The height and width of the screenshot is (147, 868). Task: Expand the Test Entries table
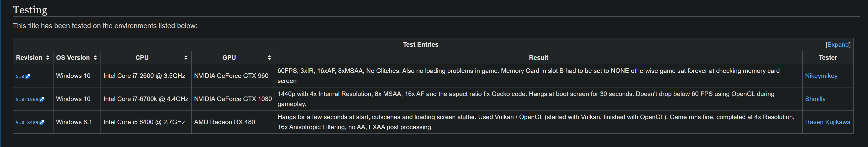[838, 44]
